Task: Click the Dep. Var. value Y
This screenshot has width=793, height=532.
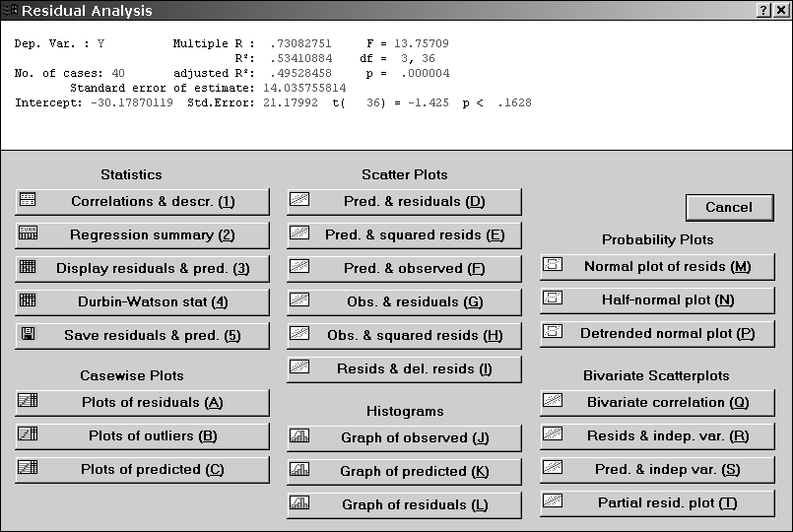Action: coord(100,43)
